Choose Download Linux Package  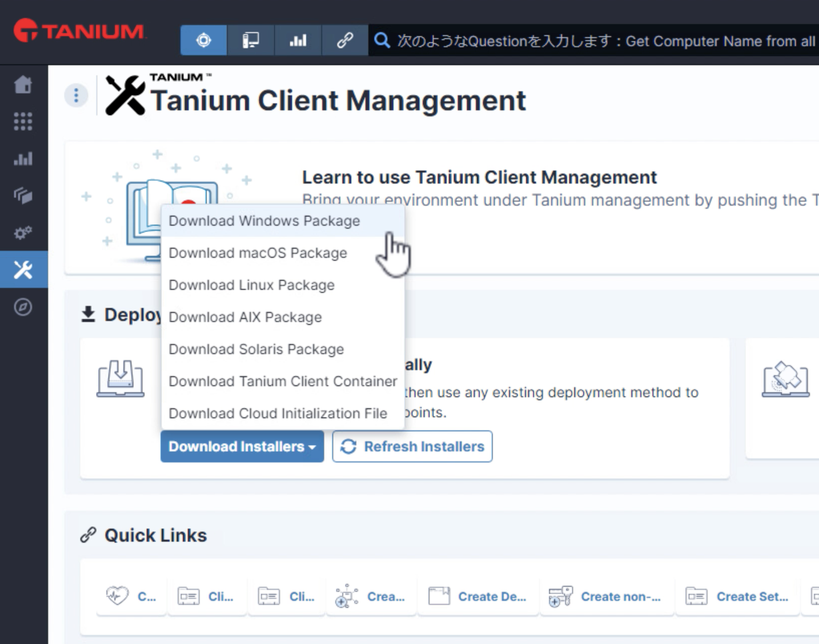tap(283, 285)
